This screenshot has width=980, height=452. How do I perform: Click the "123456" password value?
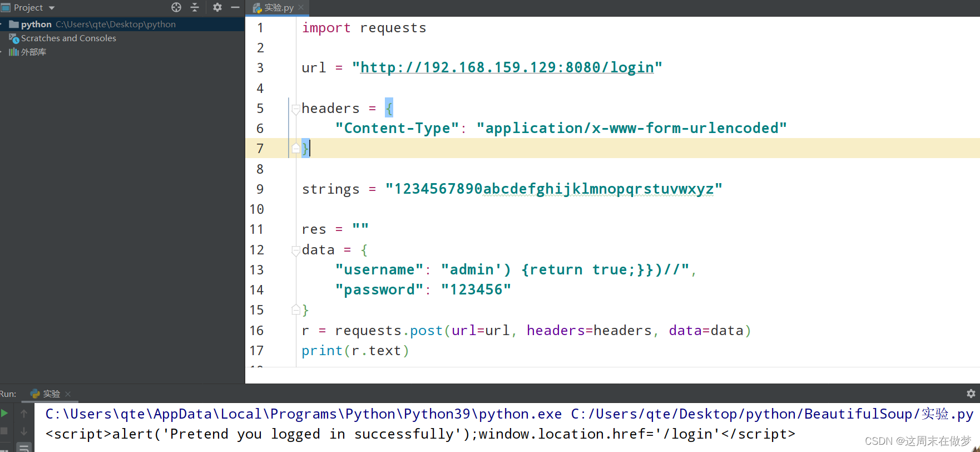point(476,290)
